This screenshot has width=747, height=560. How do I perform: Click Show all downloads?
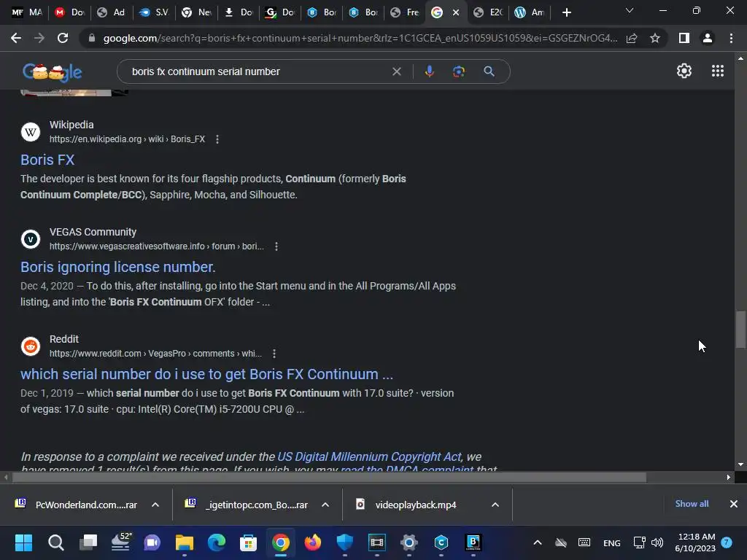tap(692, 504)
